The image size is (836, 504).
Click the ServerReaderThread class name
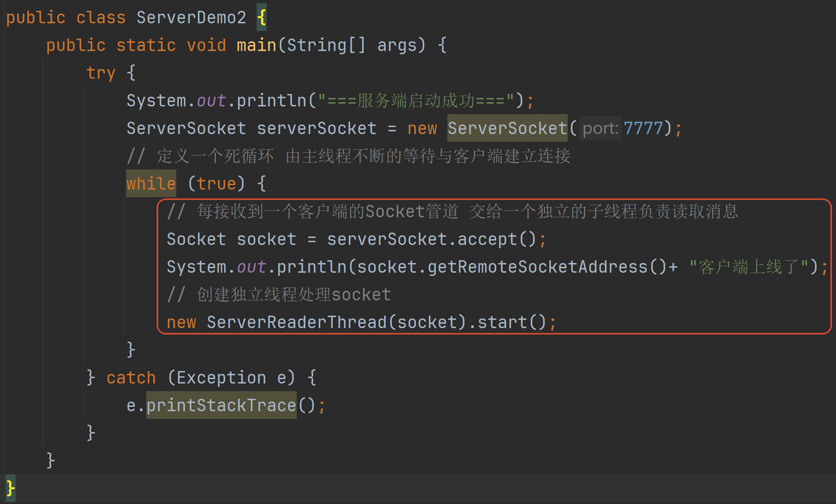[x=296, y=322]
